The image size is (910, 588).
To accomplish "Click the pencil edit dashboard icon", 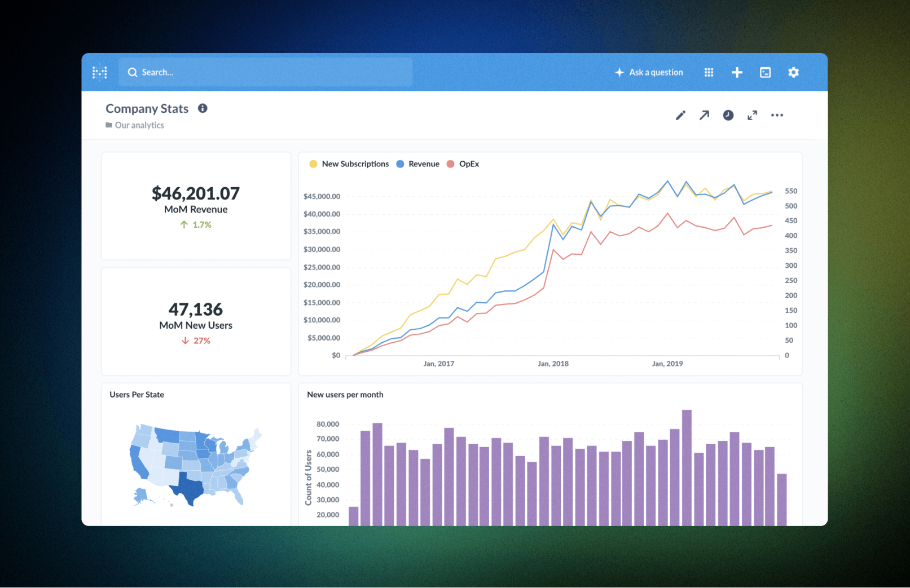I will (x=680, y=115).
